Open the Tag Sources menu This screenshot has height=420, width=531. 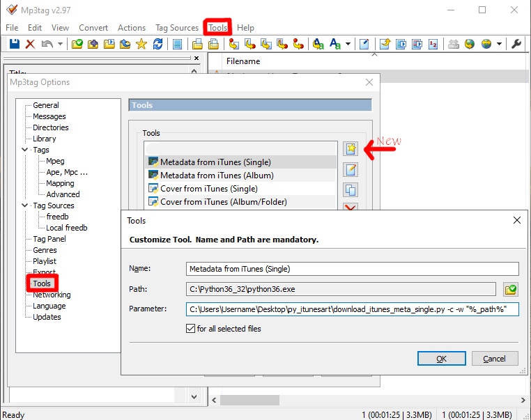pos(177,28)
